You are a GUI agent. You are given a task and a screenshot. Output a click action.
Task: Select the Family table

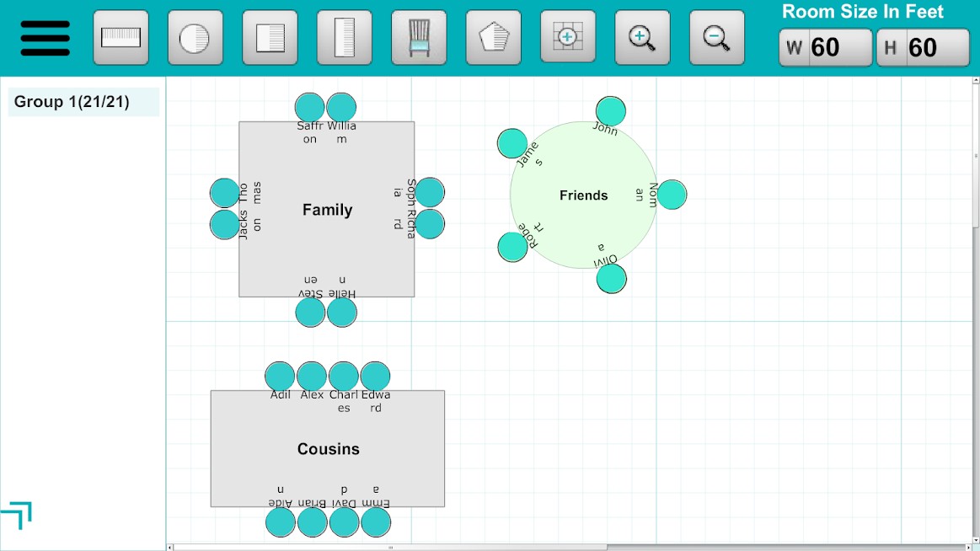click(x=327, y=210)
